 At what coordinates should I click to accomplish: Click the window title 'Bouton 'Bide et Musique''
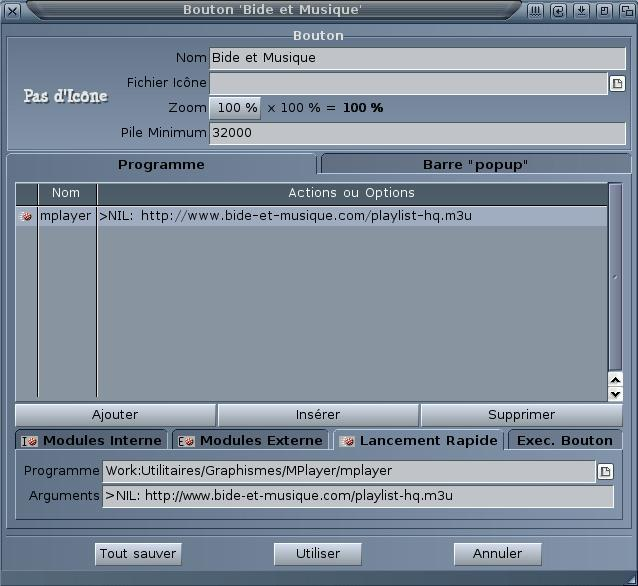[x=272, y=10]
